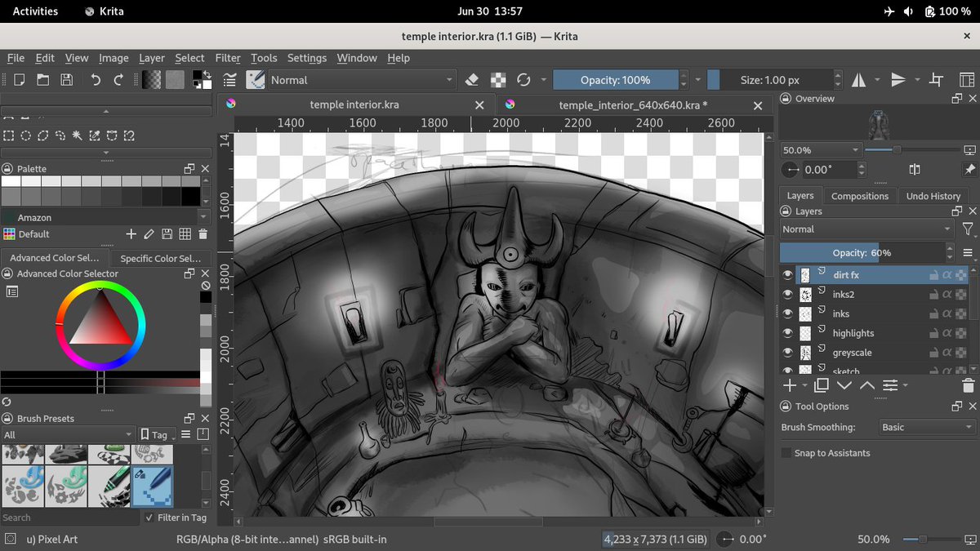Adjust the brush Opacity 100% slider
980x551 pixels.
click(x=615, y=80)
